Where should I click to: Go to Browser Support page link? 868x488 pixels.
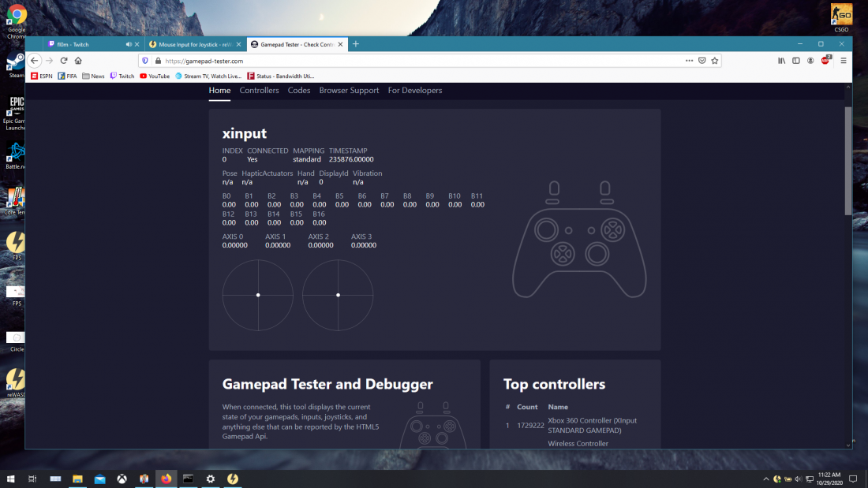[x=349, y=91]
